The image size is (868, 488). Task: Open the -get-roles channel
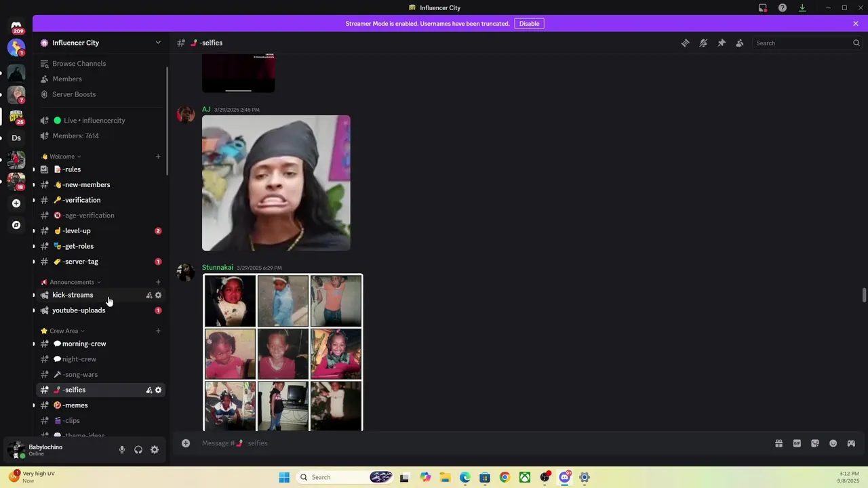(100, 246)
